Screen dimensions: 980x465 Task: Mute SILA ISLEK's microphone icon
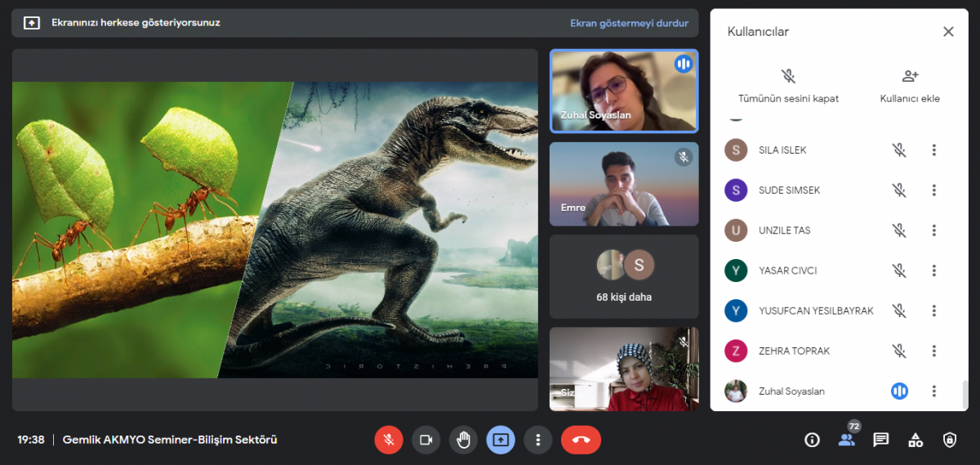899,150
